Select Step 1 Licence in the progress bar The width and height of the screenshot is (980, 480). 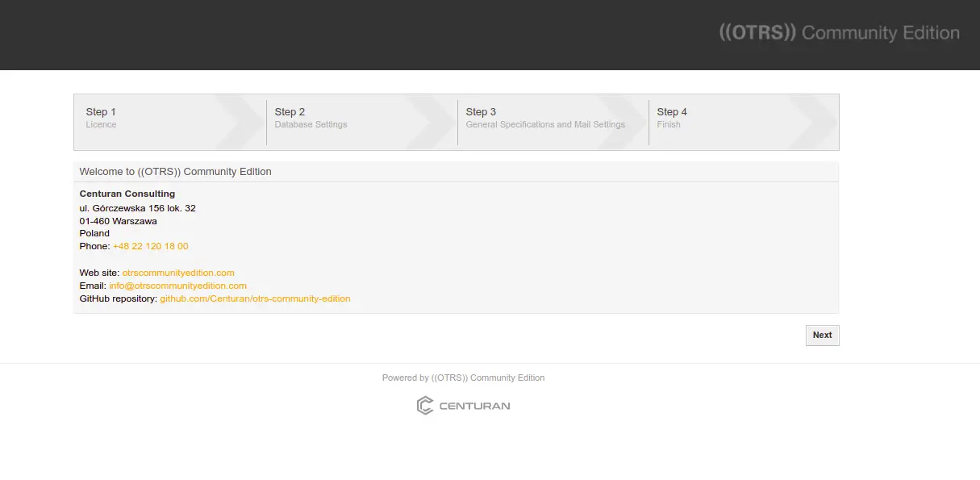pyautogui.click(x=169, y=123)
